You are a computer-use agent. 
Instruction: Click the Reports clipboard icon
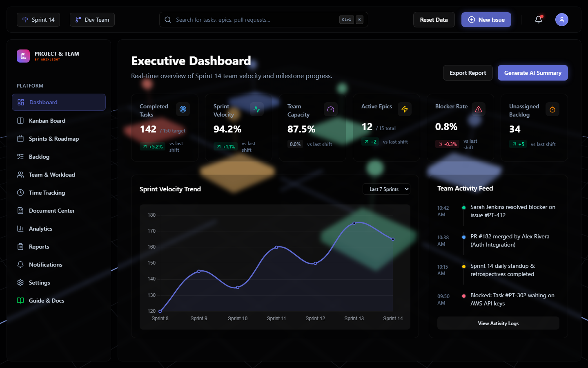[20, 247]
